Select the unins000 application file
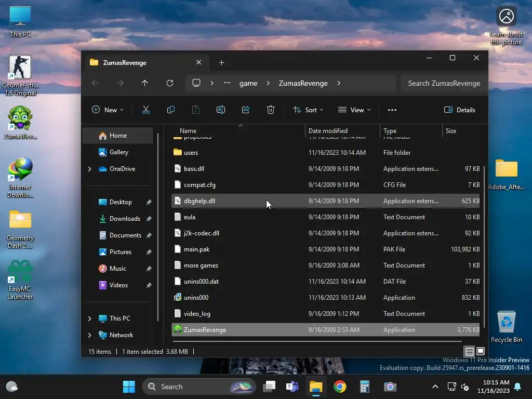This screenshot has height=399, width=532. [x=325, y=297]
